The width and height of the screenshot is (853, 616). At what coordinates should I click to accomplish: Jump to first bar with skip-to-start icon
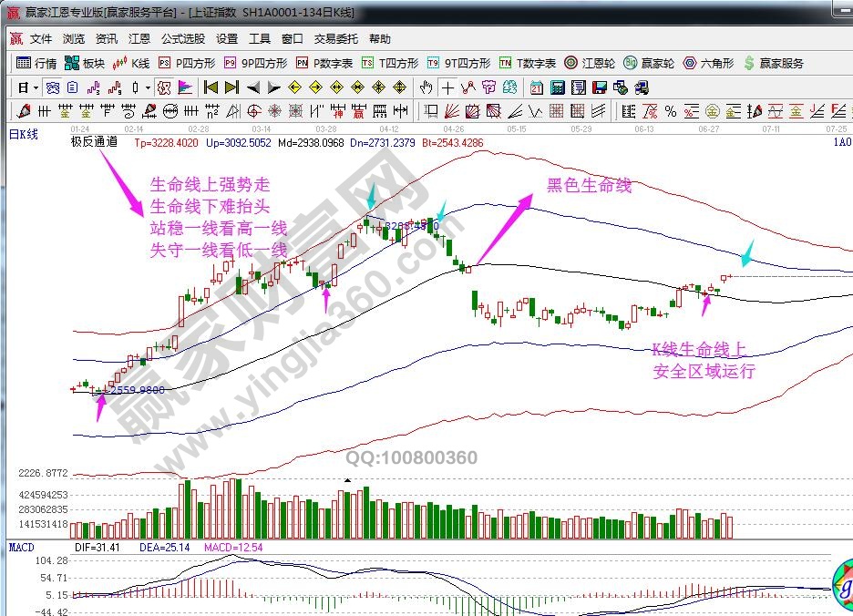pos(211,88)
